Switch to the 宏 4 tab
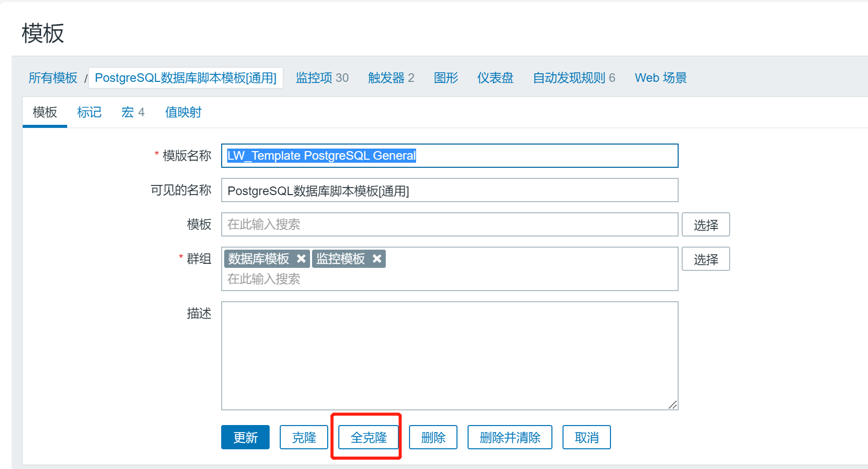Viewport: 868px width, 469px height. 133,112
